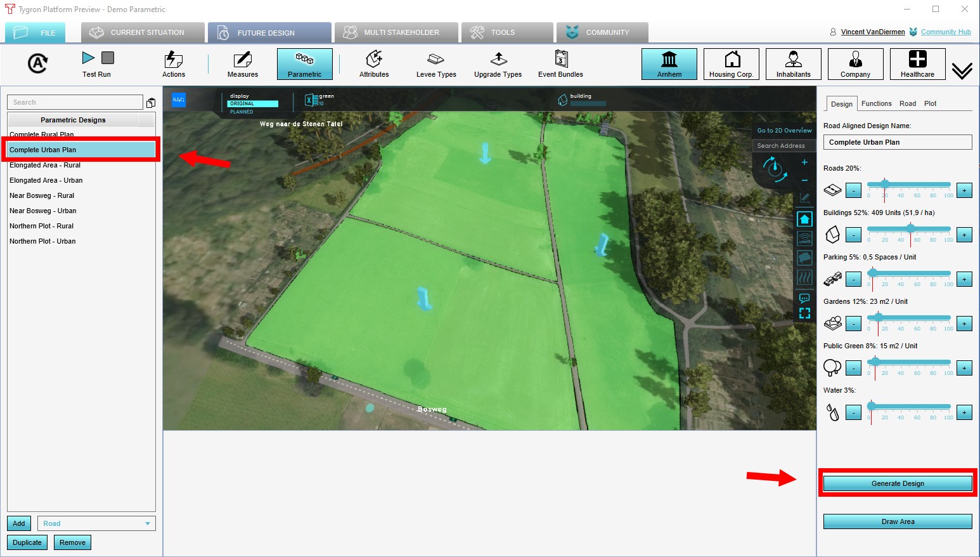Open Levee Types
The width and height of the screenshot is (980, 557).
(x=436, y=65)
